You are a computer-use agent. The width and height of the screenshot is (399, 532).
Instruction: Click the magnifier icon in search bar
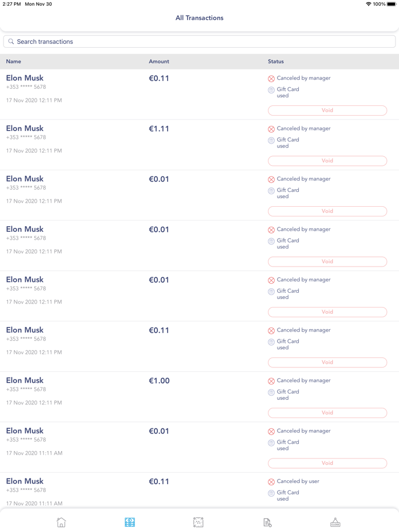(x=11, y=42)
